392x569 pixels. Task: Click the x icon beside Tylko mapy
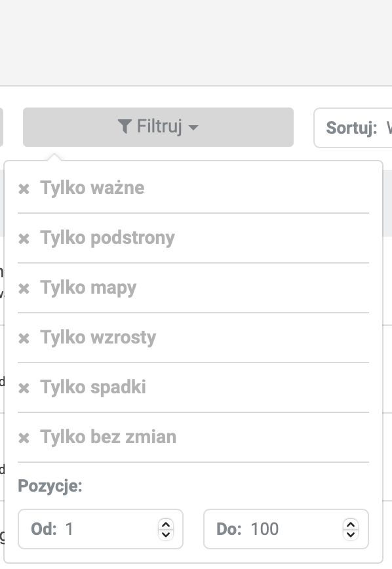(24, 288)
